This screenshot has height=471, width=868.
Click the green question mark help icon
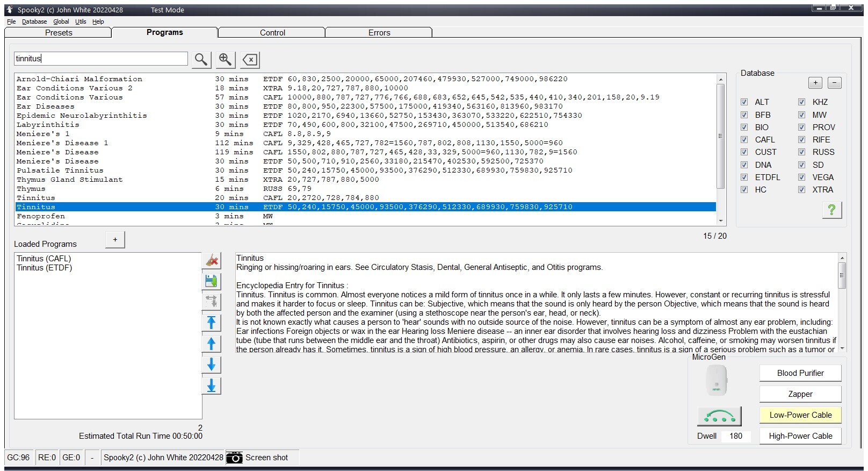(831, 210)
